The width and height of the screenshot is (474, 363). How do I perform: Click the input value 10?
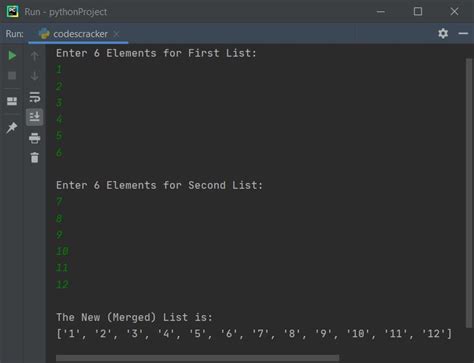point(62,251)
